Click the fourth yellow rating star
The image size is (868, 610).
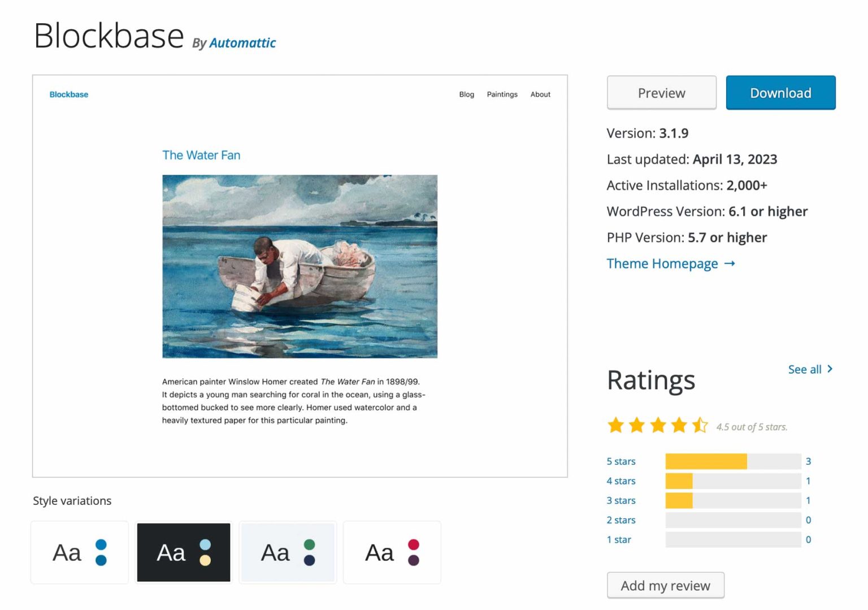coord(679,425)
